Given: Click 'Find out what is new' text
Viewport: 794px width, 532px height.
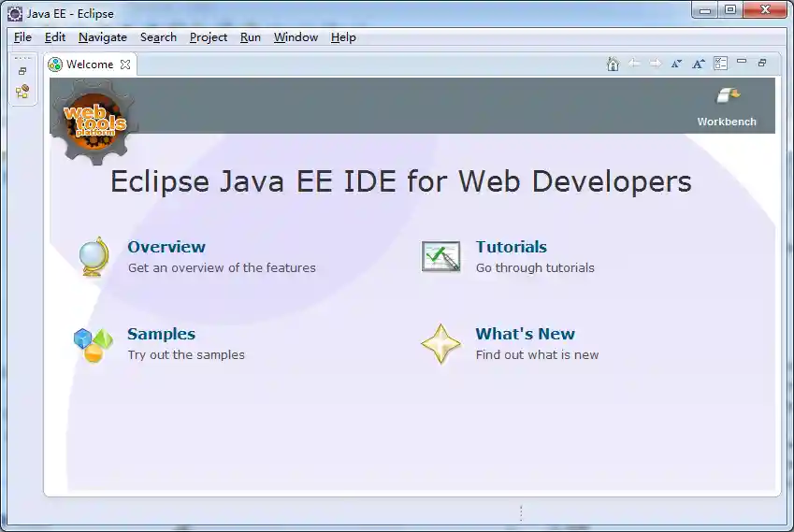Looking at the screenshot, I should pyautogui.click(x=537, y=355).
